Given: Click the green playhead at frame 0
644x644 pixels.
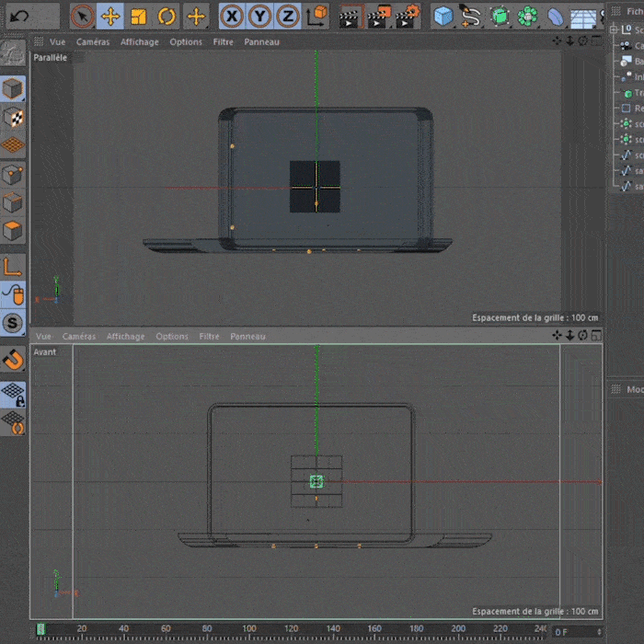Looking at the screenshot, I should 40,628.
